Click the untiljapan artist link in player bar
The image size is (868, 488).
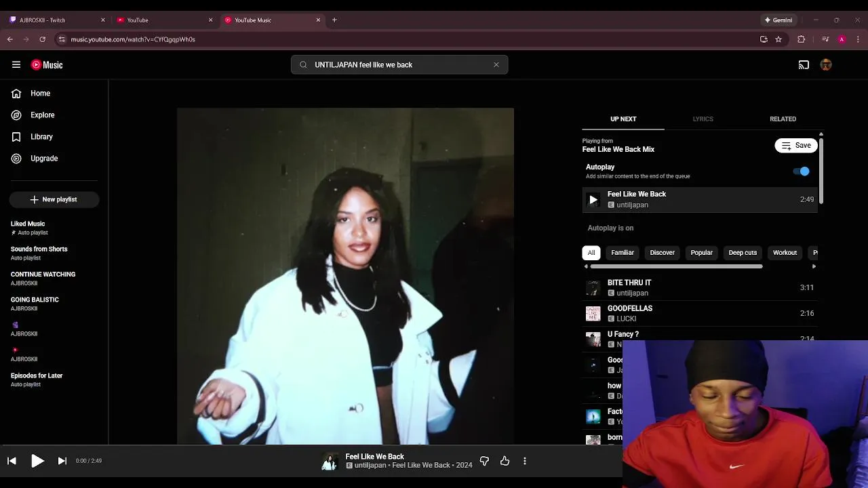pos(370,466)
